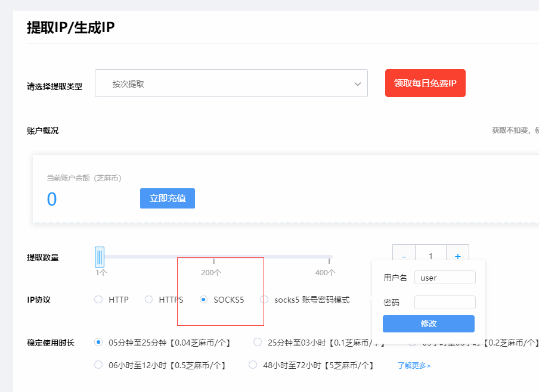Select duration 25分钟至03小时
The image size is (539, 392).
(x=257, y=342)
